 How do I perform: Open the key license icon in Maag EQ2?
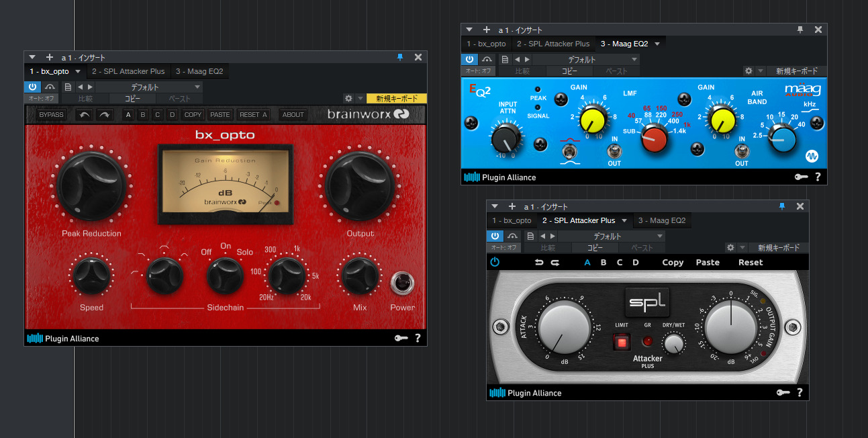tap(802, 177)
